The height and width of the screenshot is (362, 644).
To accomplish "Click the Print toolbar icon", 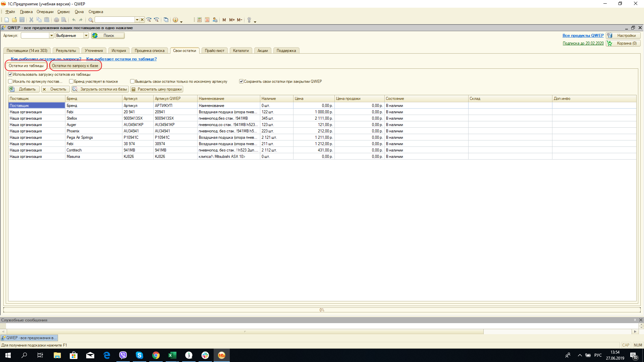I will [56, 20].
